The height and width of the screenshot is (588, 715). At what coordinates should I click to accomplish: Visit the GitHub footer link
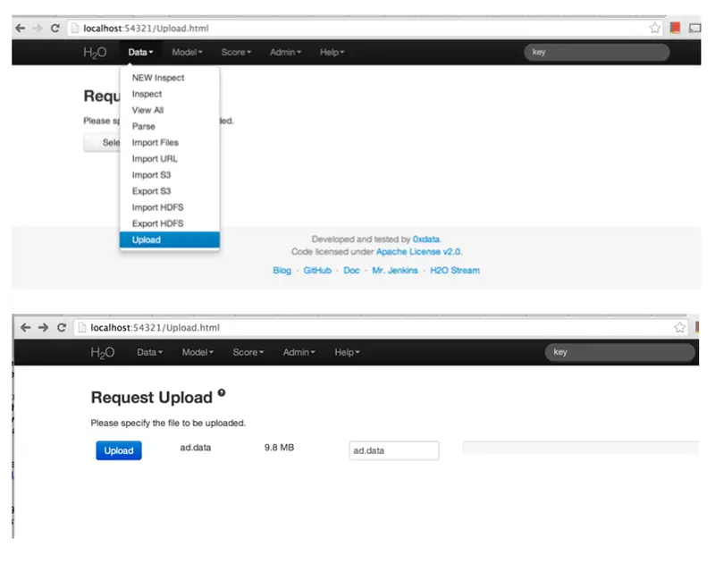[317, 270]
